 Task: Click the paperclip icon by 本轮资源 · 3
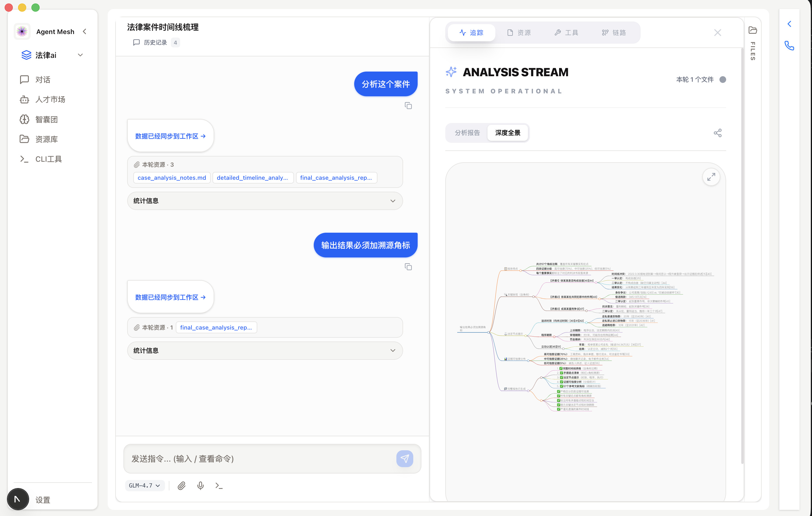(x=136, y=164)
